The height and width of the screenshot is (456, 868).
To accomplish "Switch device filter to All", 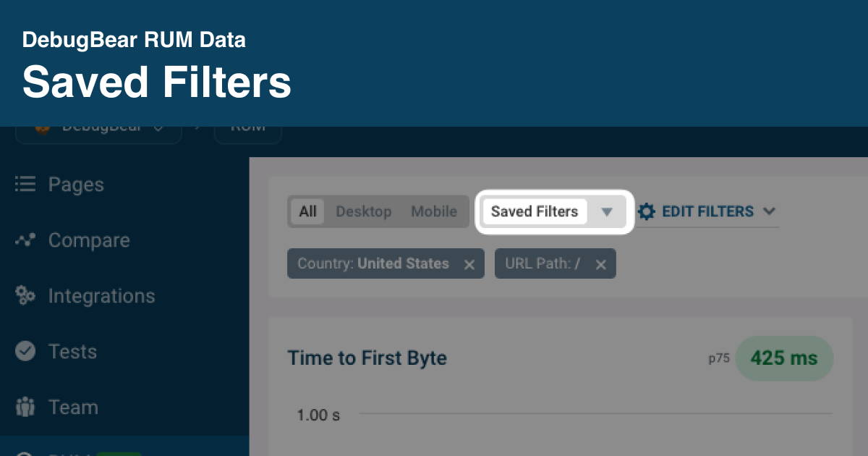I will point(308,211).
